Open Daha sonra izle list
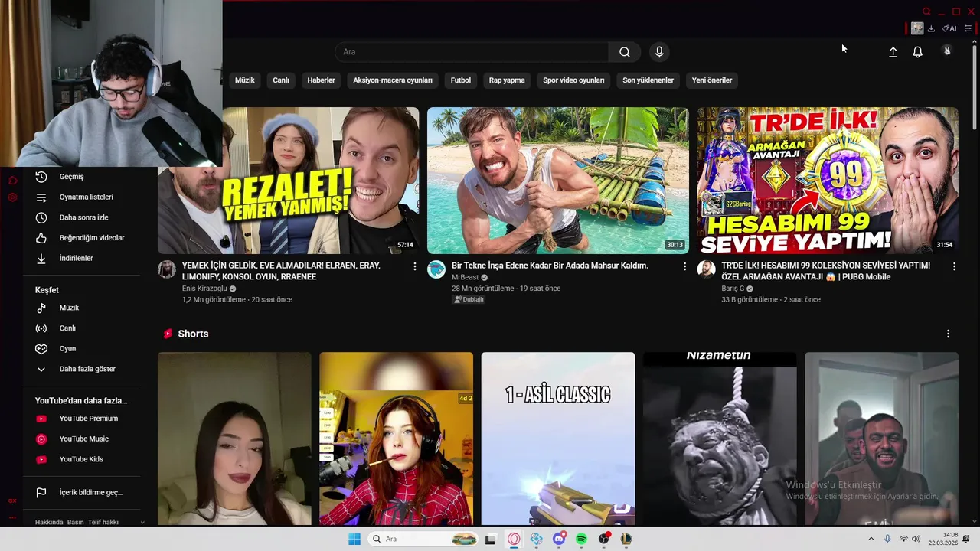Screen dimensions: 980x551 click(86, 217)
